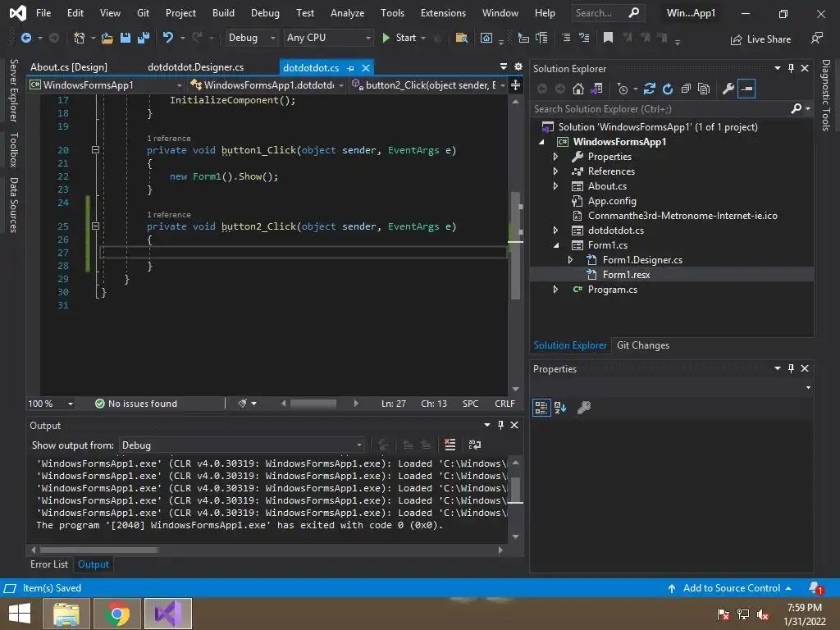The image size is (840, 630).
Task: Clear All output icon in Output panel
Action: point(450,445)
